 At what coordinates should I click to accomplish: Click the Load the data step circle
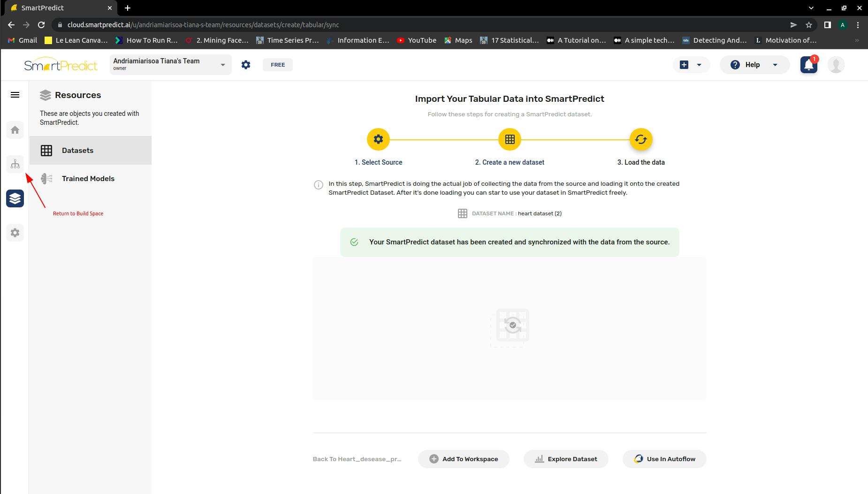[x=641, y=139]
